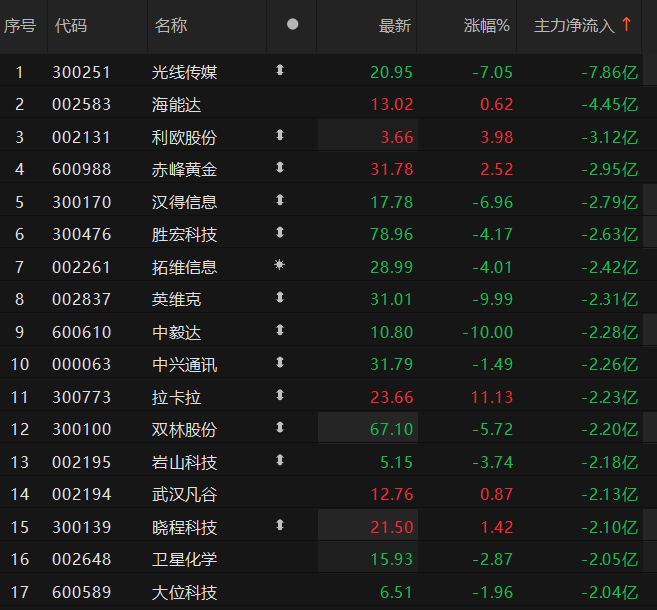Click the marker icon in 英维克 row

280,297
